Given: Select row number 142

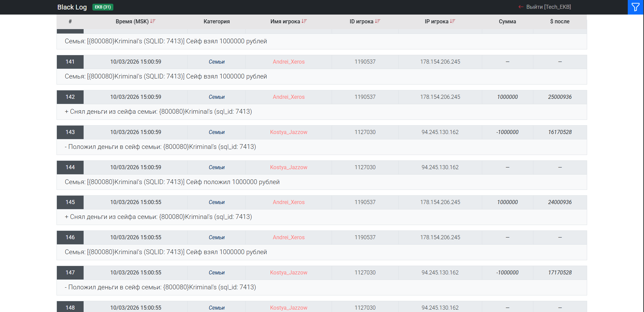Looking at the screenshot, I should (70, 97).
